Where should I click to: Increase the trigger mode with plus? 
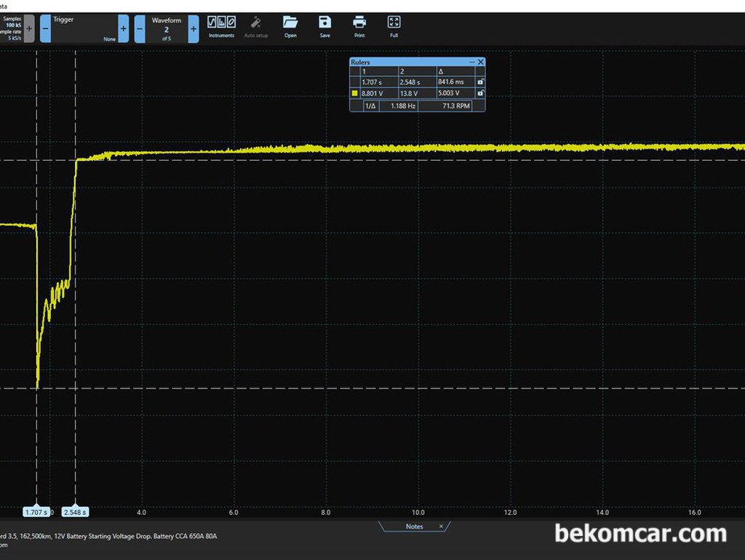coord(124,28)
